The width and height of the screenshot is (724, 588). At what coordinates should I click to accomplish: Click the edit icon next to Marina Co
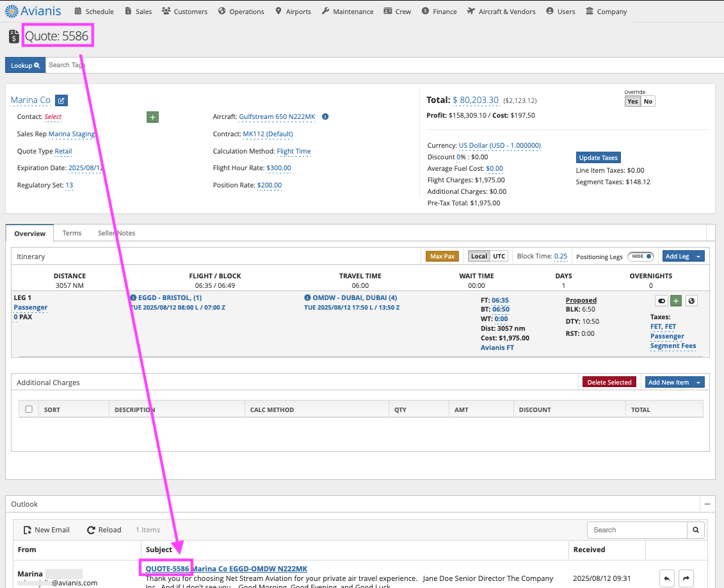[x=61, y=100]
